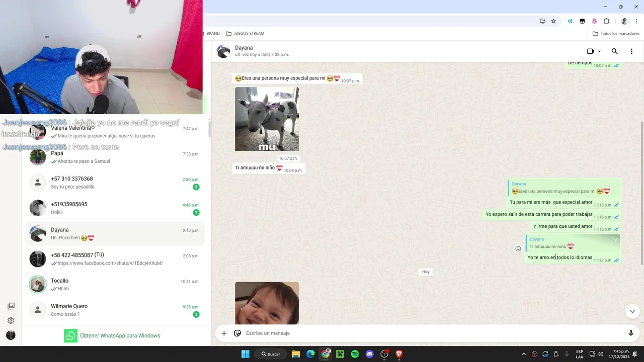Screen dimensions: 644x362
Task: Start a video call with Dayana
Action: pyautogui.click(x=591, y=51)
